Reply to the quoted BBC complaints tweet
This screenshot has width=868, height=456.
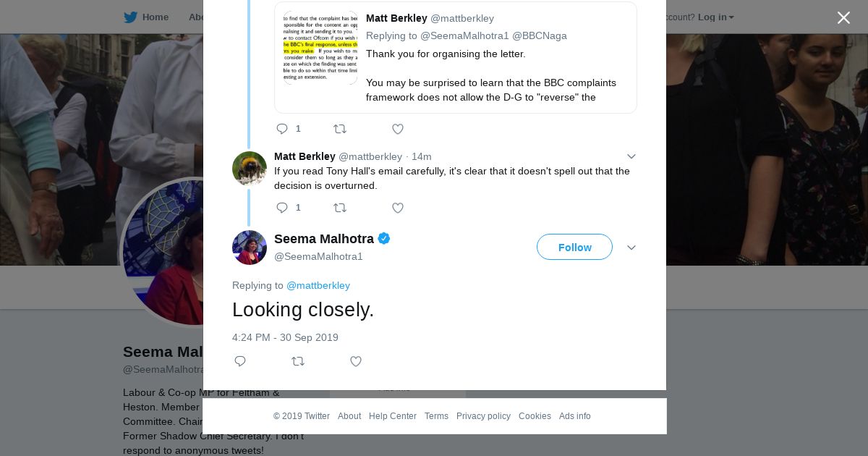[x=282, y=129]
